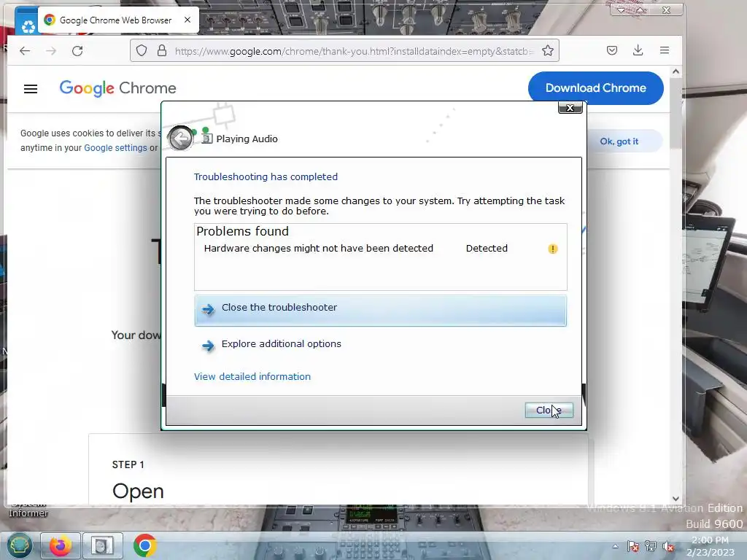Click the page scrollbar up arrow

(676, 72)
